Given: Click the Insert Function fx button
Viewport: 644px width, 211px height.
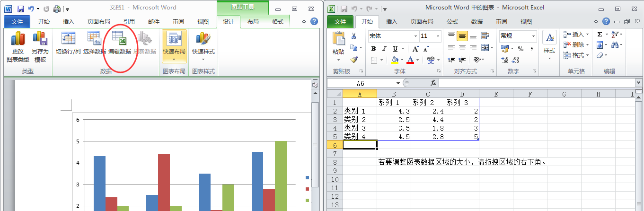Looking at the screenshot, I should [x=433, y=83].
